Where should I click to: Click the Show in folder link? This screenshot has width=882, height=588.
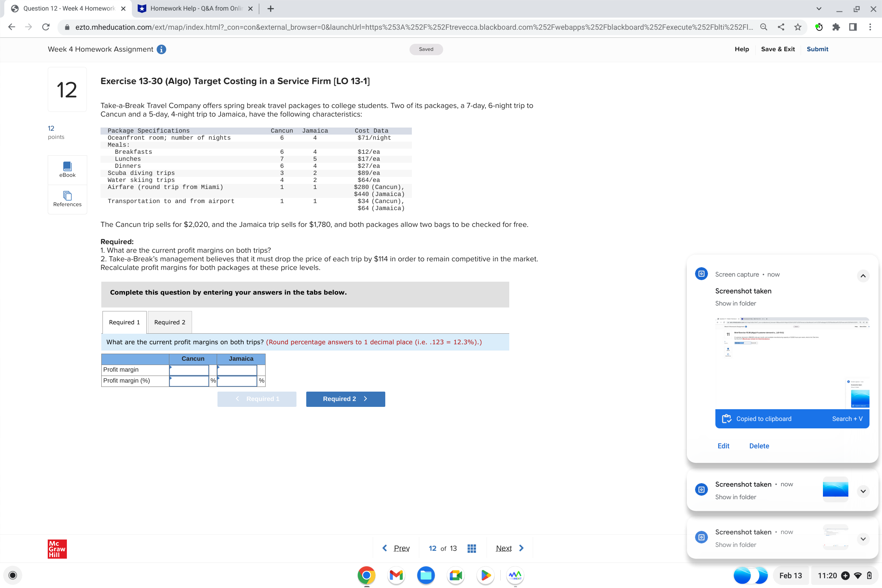coord(735,303)
